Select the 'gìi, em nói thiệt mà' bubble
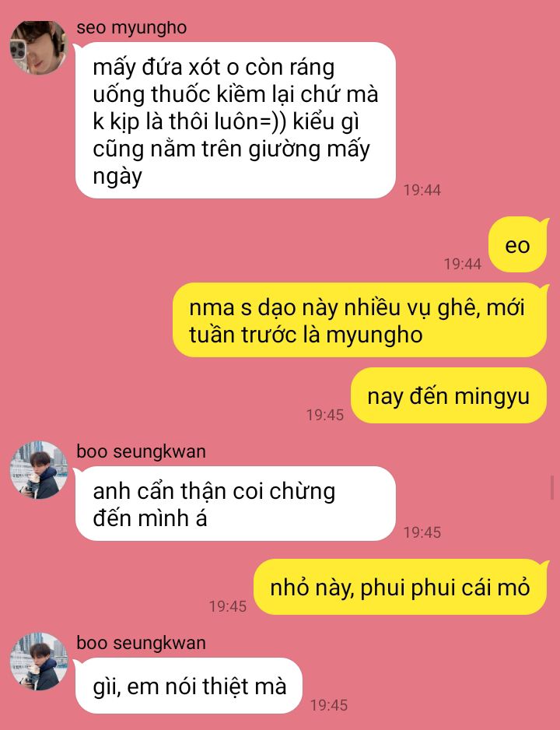This screenshot has height=730, width=560. click(189, 686)
